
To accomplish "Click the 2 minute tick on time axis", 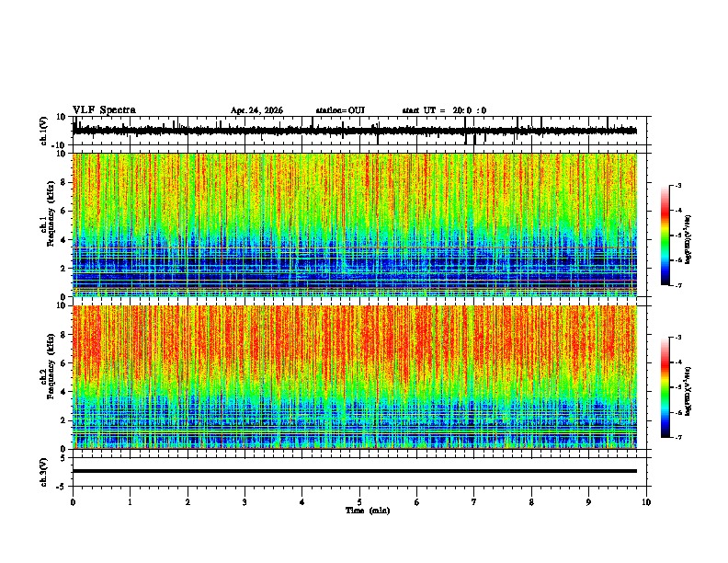I will click(188, 502).
